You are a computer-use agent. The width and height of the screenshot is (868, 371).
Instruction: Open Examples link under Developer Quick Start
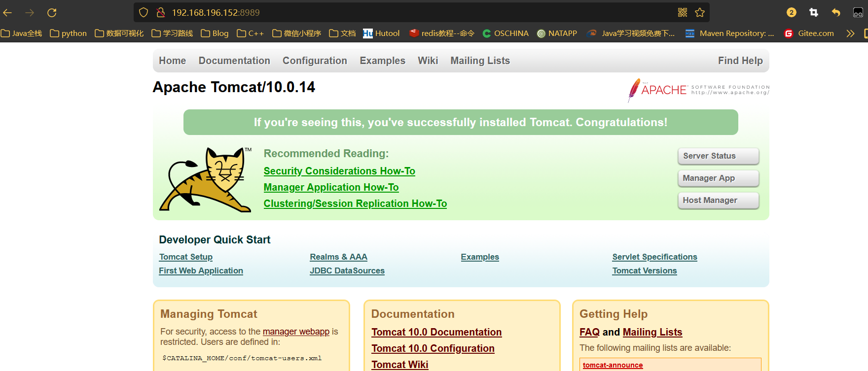[x=480, y=257]
